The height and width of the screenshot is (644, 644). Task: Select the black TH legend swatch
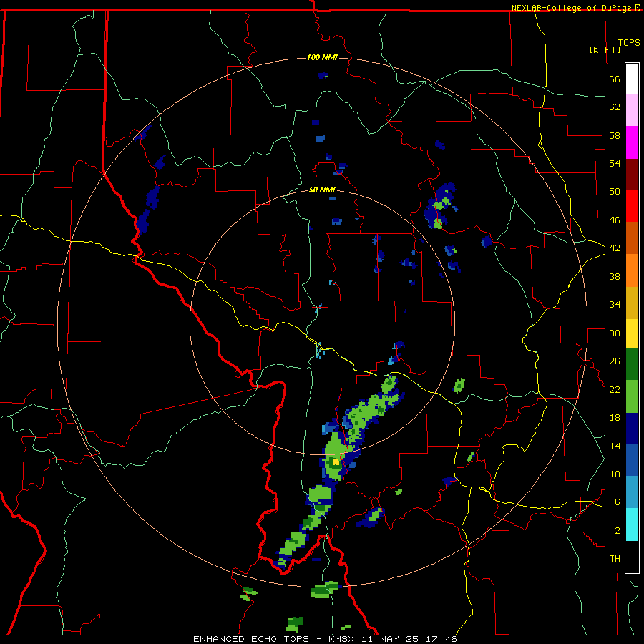(x=632, y=557)
